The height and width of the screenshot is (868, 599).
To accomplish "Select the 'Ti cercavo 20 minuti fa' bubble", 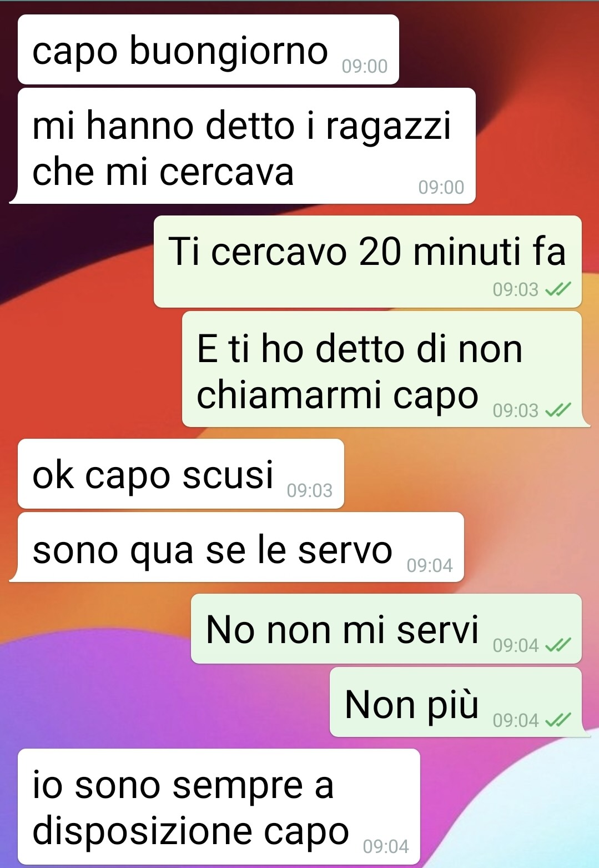I will click(x=368, y=262).
